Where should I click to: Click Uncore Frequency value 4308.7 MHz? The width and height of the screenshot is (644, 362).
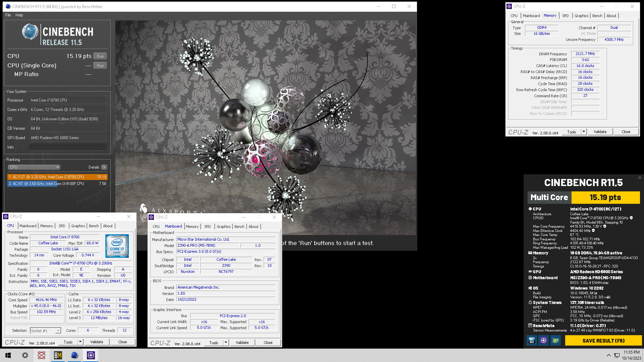614,40
